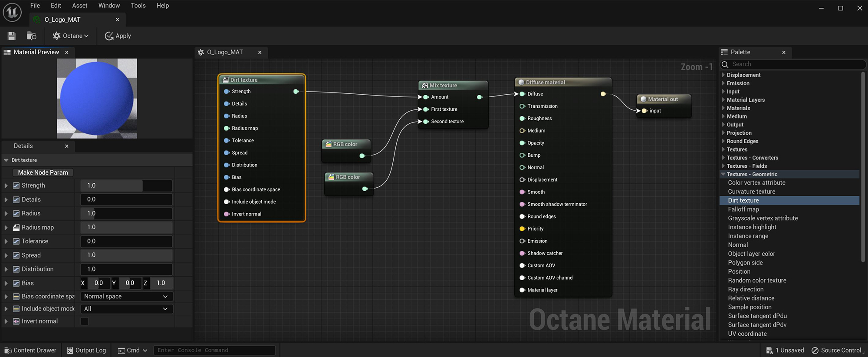Open the File menu
Screen dimensions: 868x357
click(x=35, y=6)
